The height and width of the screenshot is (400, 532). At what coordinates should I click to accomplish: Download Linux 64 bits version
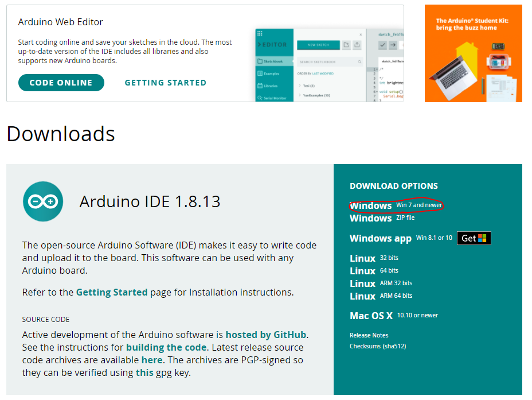[x=374, y=271]
